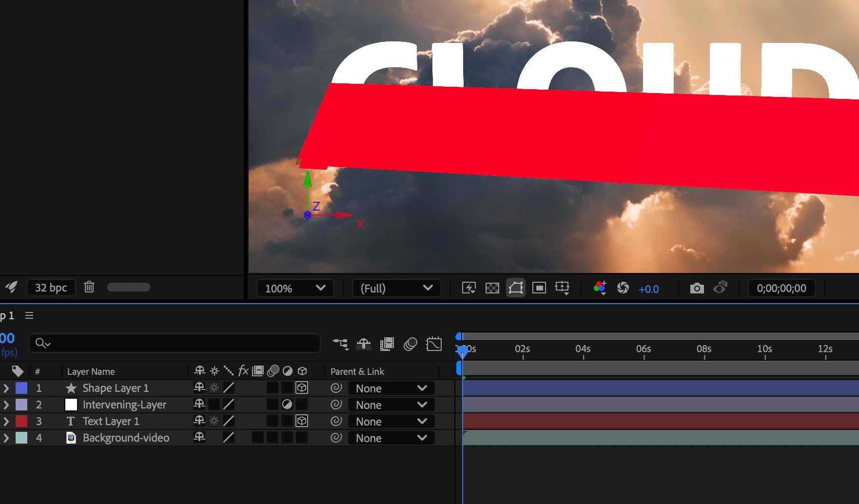Click the red label swatch of Text Layer 1

pyautogui.click(x=21, y=421)
